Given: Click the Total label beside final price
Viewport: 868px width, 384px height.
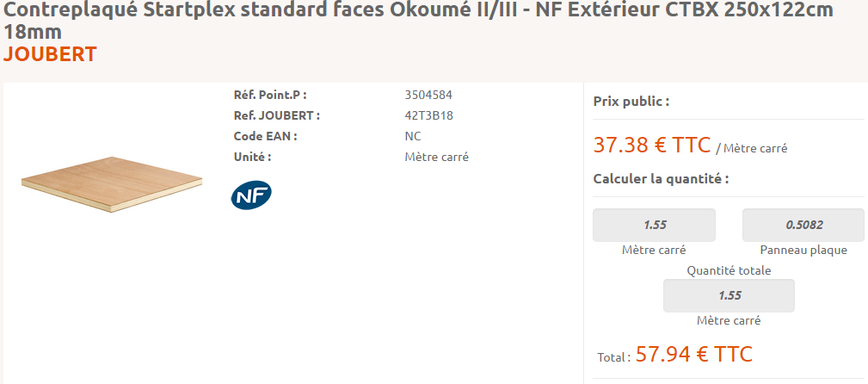Looking at the screenshot, I should (613, 356).
